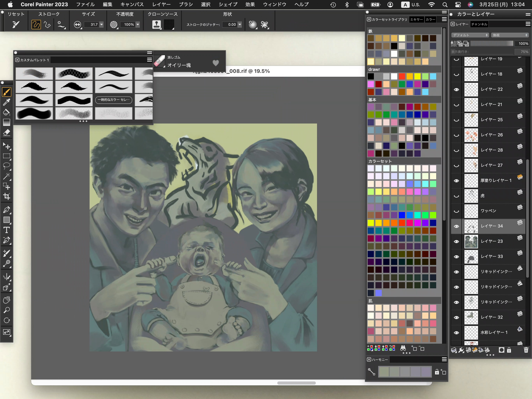Toggle visibility of 水彩レイヤー 1
Screen dimensions: 532x399
(456, 333)
